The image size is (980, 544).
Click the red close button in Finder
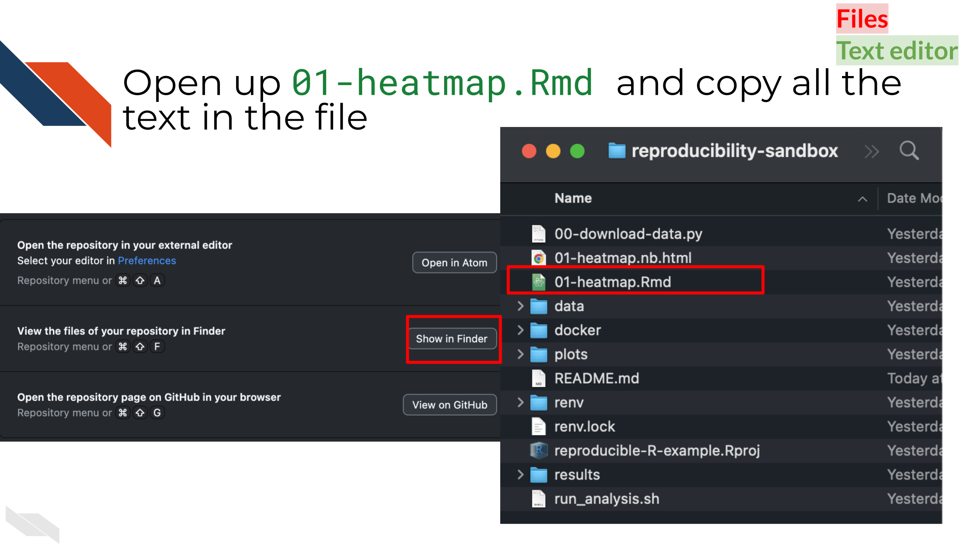(x=529, y=151)
